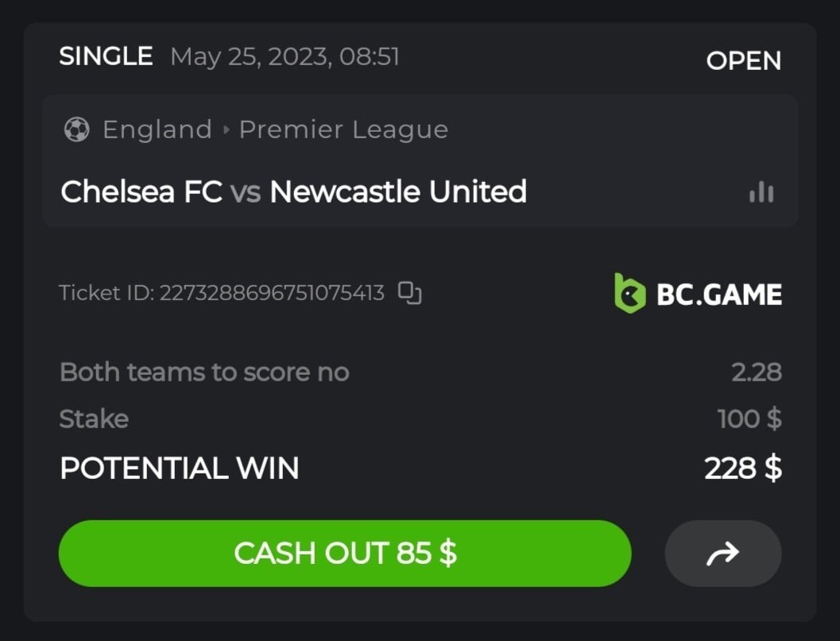Click the soccer ball sport icon
The width and height of the screenshot is (840, 641).
coord(76,129)
